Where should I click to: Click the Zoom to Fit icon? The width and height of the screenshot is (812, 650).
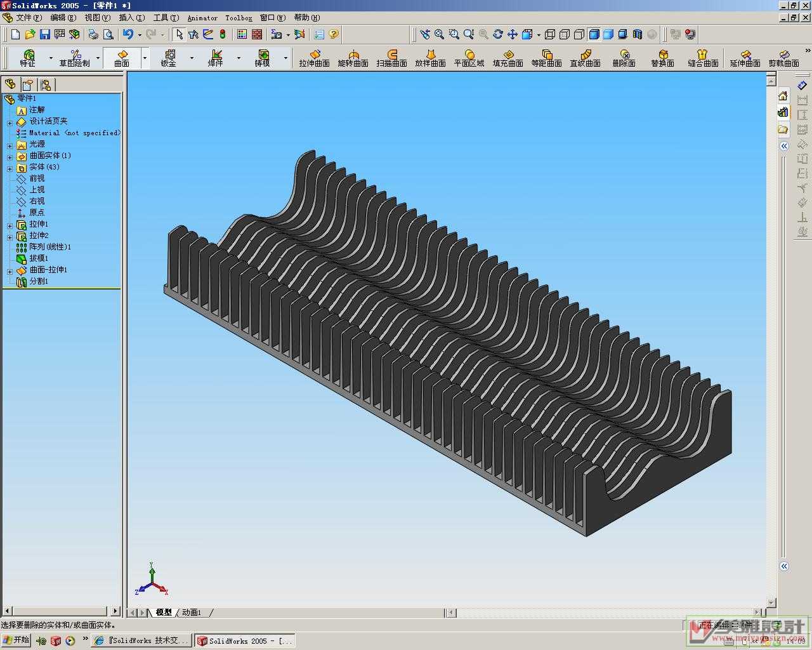click(x=439, y=34)
